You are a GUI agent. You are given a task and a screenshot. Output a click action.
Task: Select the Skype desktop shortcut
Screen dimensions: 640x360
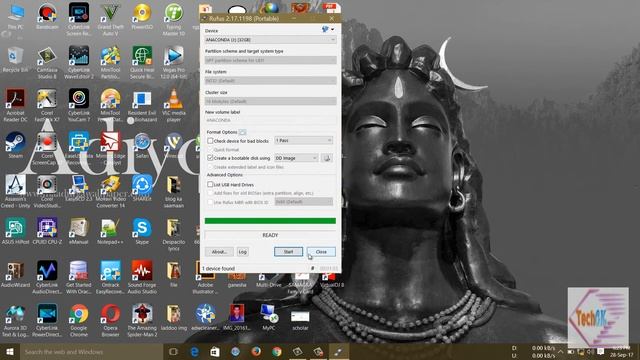click(142, 231)
